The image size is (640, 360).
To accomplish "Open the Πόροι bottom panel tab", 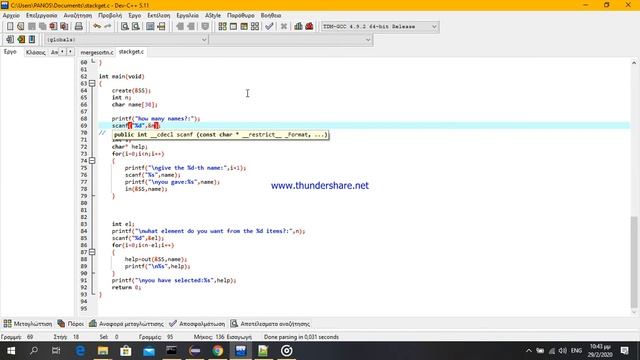I will [71, 324].
